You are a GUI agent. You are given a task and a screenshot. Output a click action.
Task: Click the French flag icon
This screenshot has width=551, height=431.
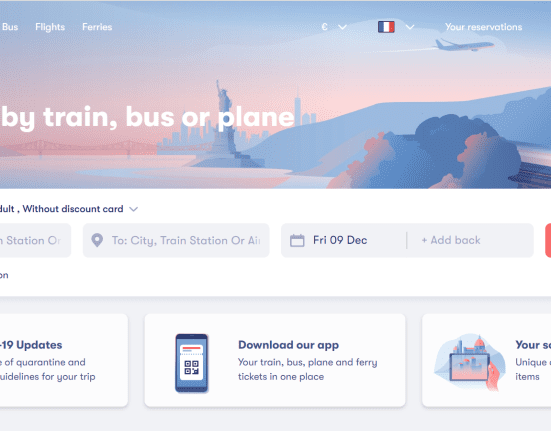tap(386, 27)
